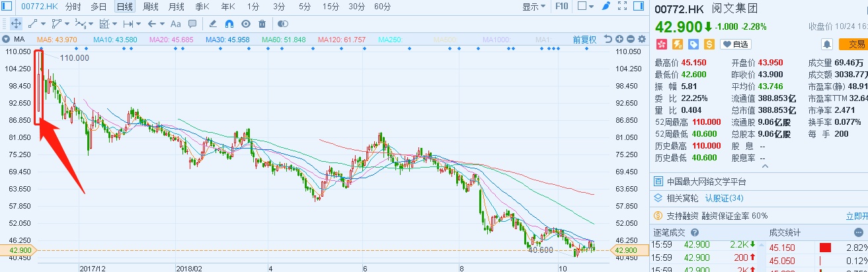868x272 pixels.
Task: Toggle drawings visibility eye icon
Action: pos(245,24)
